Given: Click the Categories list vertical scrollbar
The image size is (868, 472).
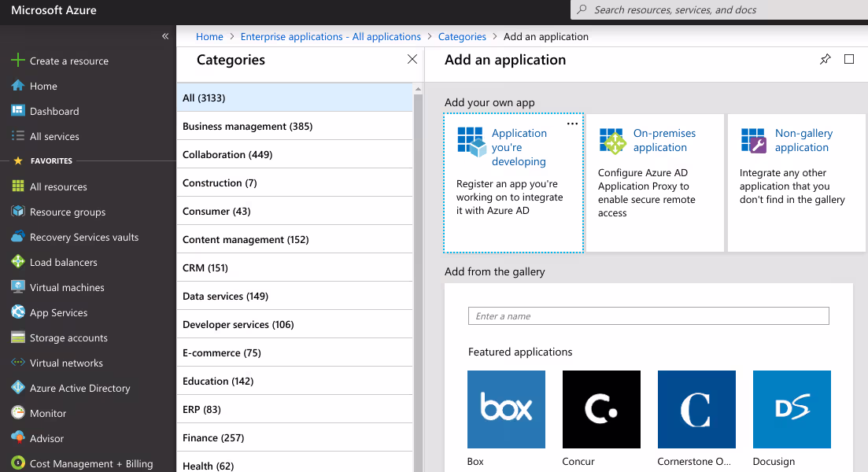Looking at the screenshot, I should point(418,275).
